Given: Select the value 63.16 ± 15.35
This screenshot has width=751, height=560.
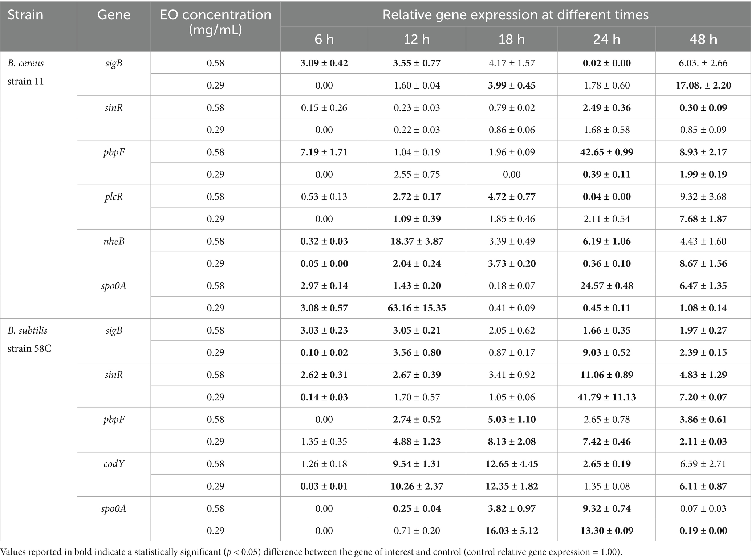Looking at the screenshot, I should coord(417,308).
